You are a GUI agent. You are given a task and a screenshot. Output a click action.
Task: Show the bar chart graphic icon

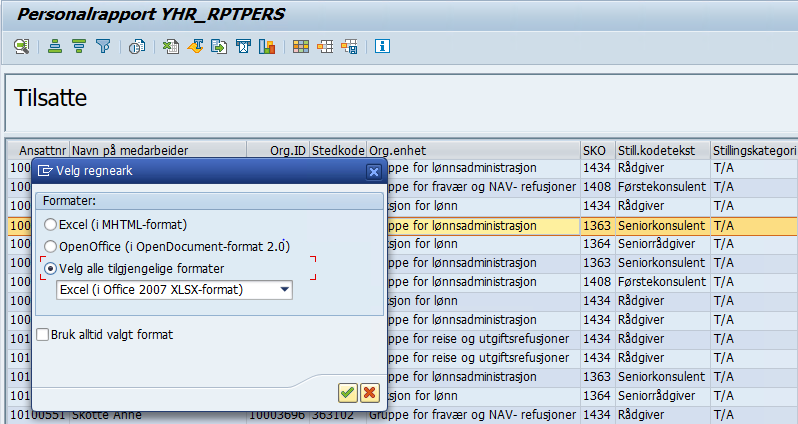[267, 46]
